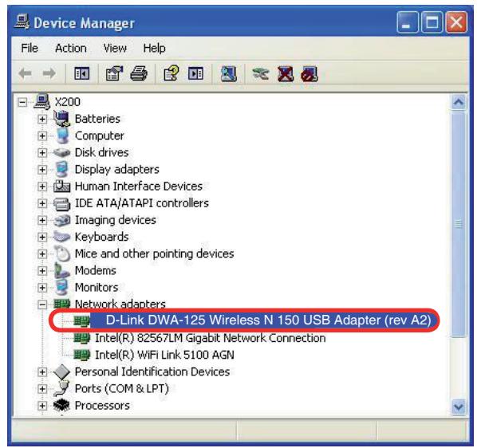Select the Ports (COM & LPT) label
Screen dimensions: 477x448
(122, 388)
